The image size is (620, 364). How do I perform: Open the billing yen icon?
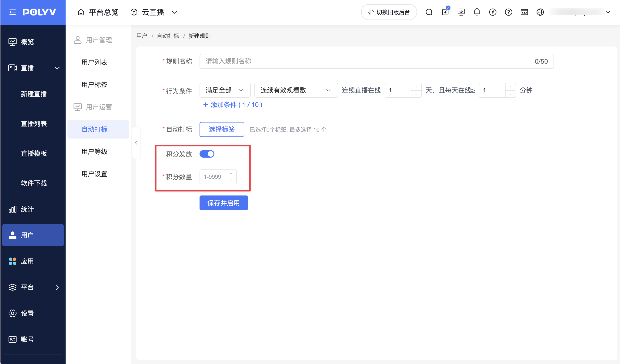pos(493,12)
